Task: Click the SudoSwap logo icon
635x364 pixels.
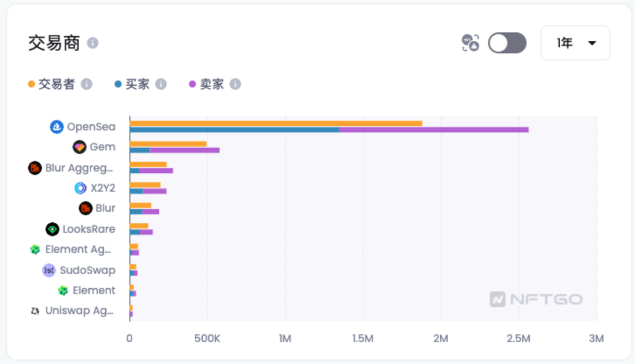Action: pyautogui.click(x=49, y=270)
